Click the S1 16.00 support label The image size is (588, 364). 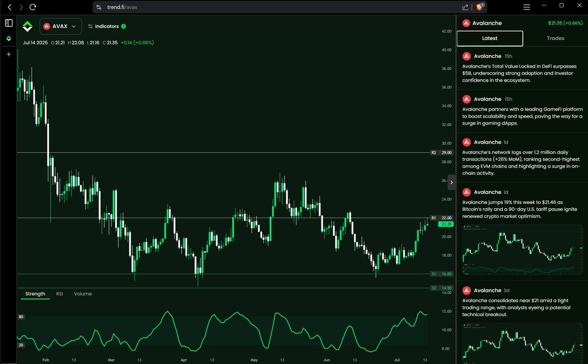click(x=441, y=274)
